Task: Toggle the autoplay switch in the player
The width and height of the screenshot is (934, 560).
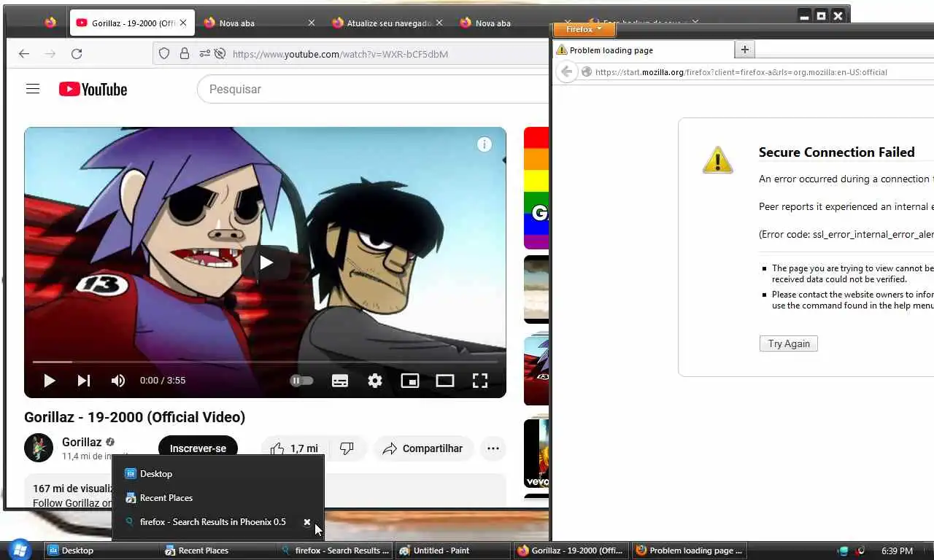Action: (301, 380)
